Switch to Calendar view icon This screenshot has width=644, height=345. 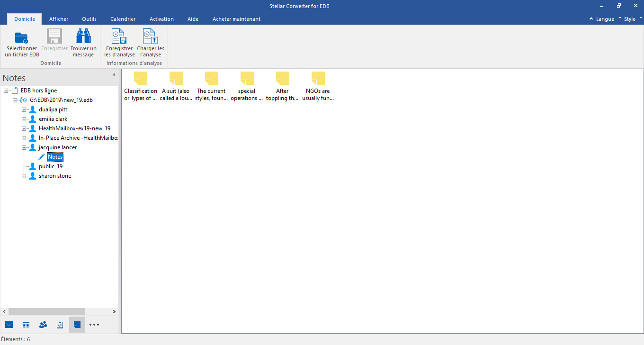[x=26, y=325]
